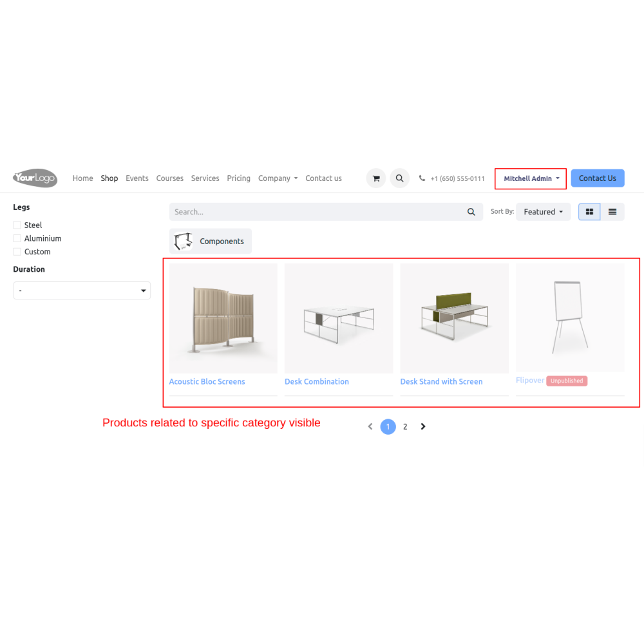This screenshot has height=644, width=644.
Task: Open Acoustic Bloc Screens product link
Action: [x=207, y=381]
